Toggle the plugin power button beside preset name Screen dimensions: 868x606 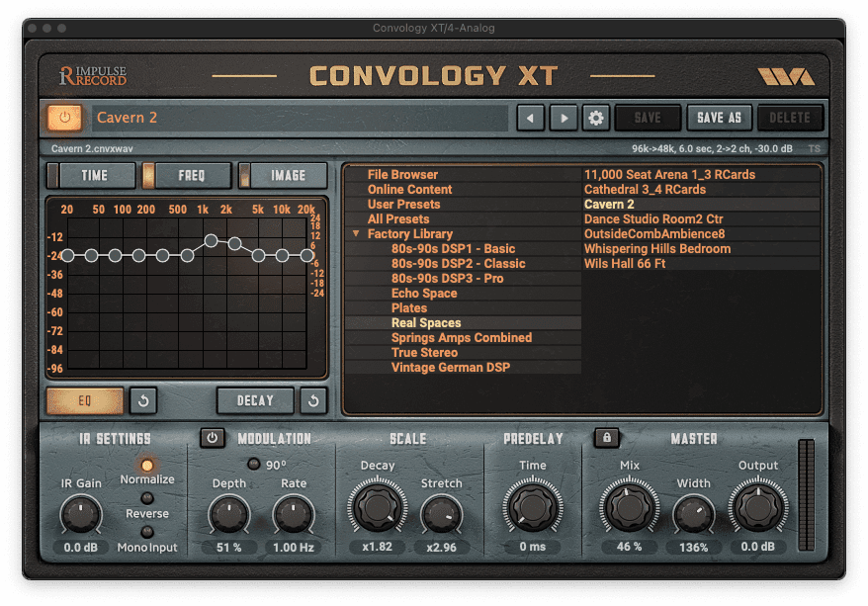[x=64, y=117]
